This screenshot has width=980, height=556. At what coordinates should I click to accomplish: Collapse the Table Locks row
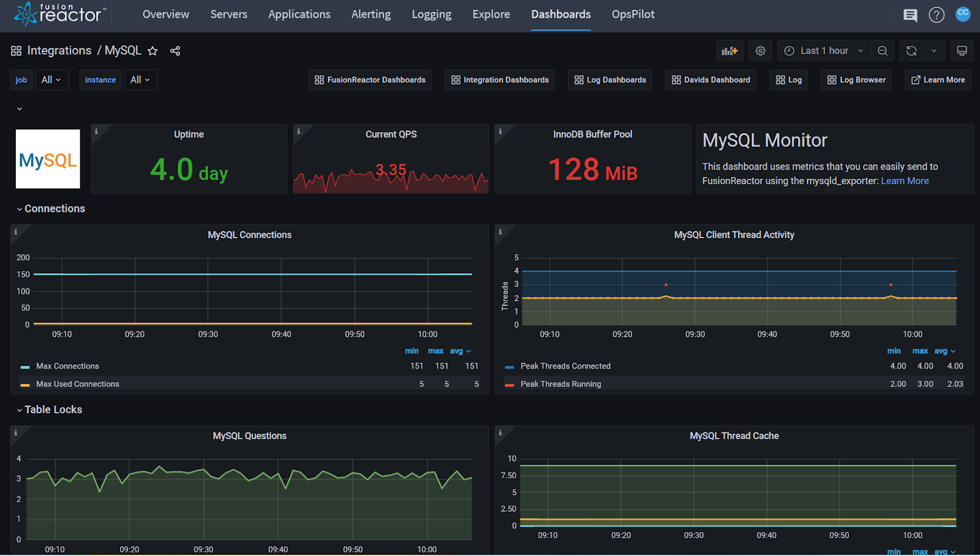pyautogui.click(x=50, y=410)
